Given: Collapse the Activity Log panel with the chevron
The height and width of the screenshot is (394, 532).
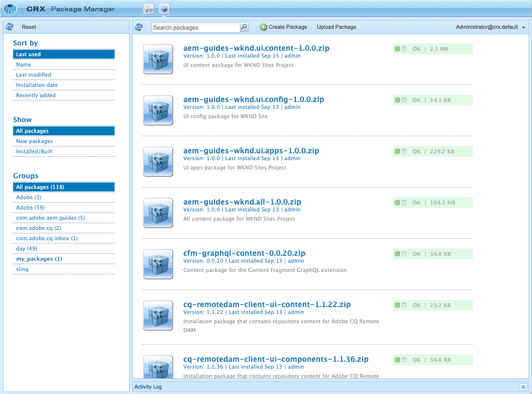Looking at the screenshot, I should pos(524,386).
